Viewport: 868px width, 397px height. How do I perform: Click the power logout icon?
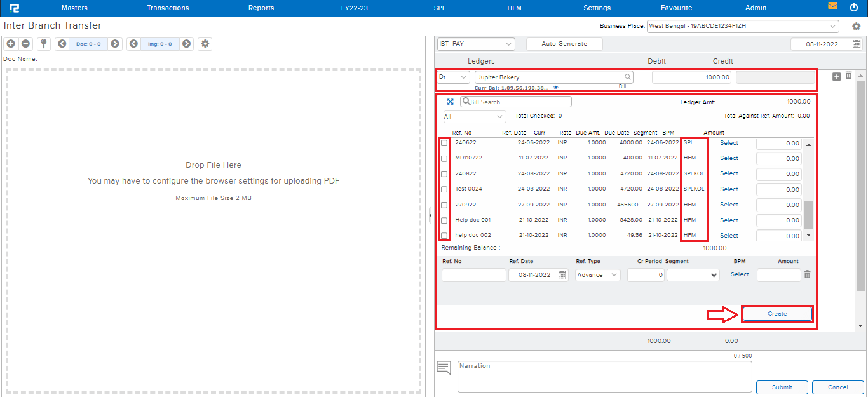tap(853, 8)
